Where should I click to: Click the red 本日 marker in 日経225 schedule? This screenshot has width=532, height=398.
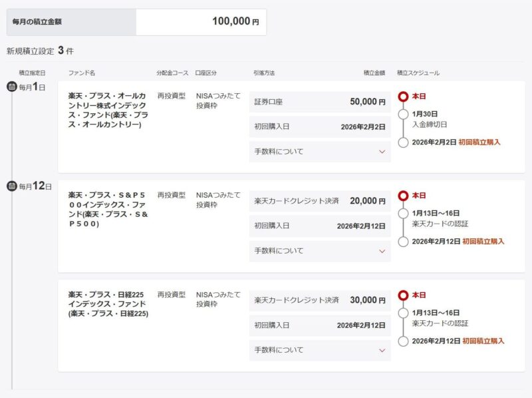click(403, 295)
